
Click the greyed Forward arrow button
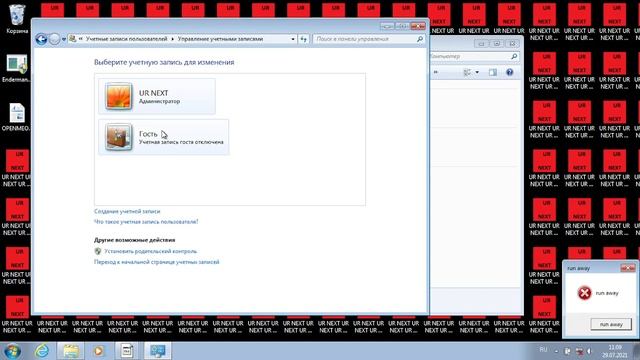pyautogui.click(x=54, y=39)
